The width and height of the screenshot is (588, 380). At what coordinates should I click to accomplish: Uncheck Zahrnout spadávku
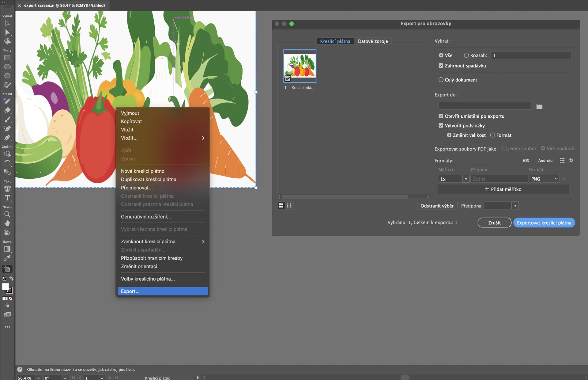[x=441, y=66]
